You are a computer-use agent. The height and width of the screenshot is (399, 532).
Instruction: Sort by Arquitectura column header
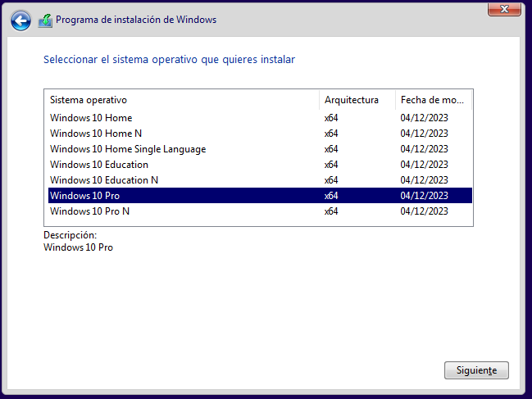[x=357, y=100]
